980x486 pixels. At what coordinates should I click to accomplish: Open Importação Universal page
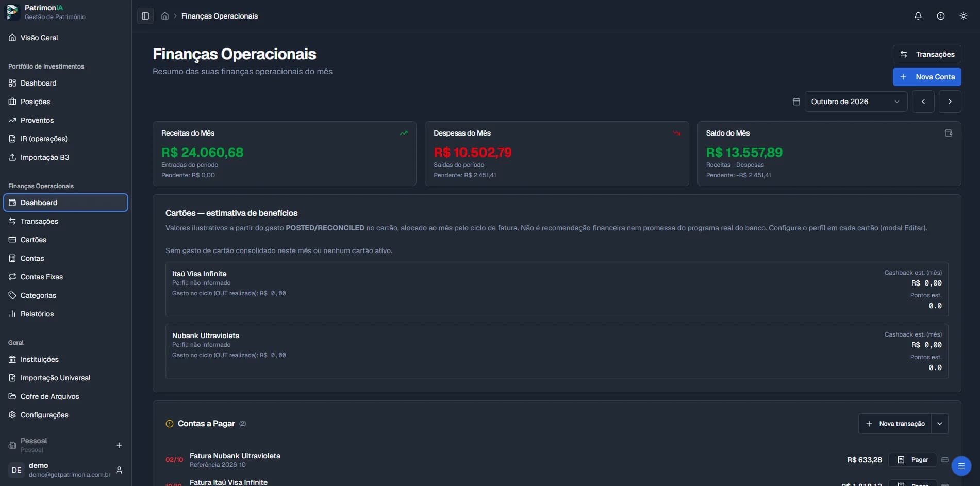pyautogui.click(x=65, y=378)
